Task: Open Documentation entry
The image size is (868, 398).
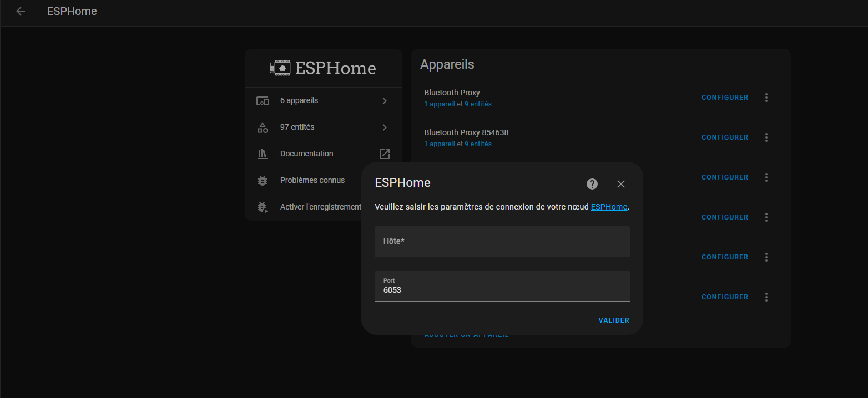Action: [324, 154]
